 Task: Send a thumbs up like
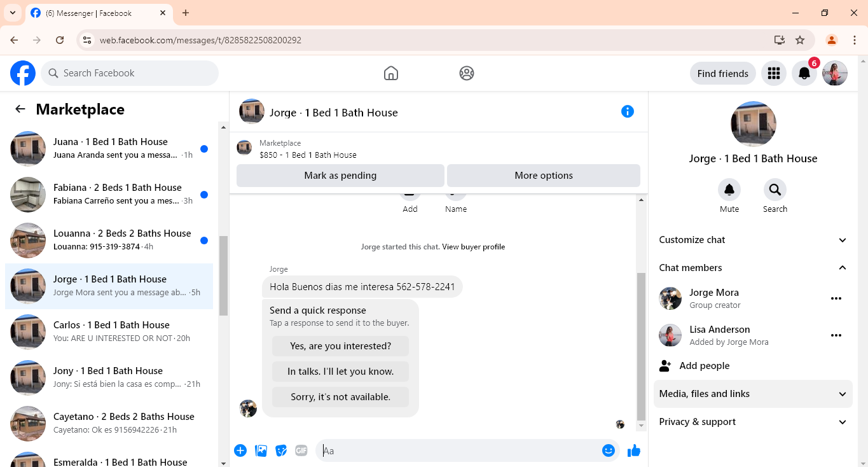634,450
